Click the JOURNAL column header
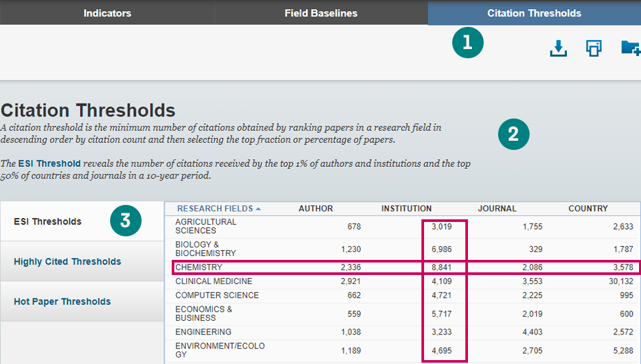This screenshot has width=641, height=364. coord(497,208)
